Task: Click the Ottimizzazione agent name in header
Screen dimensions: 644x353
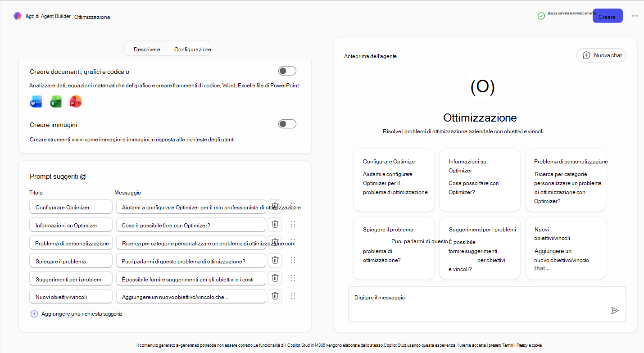Action: 92,17
